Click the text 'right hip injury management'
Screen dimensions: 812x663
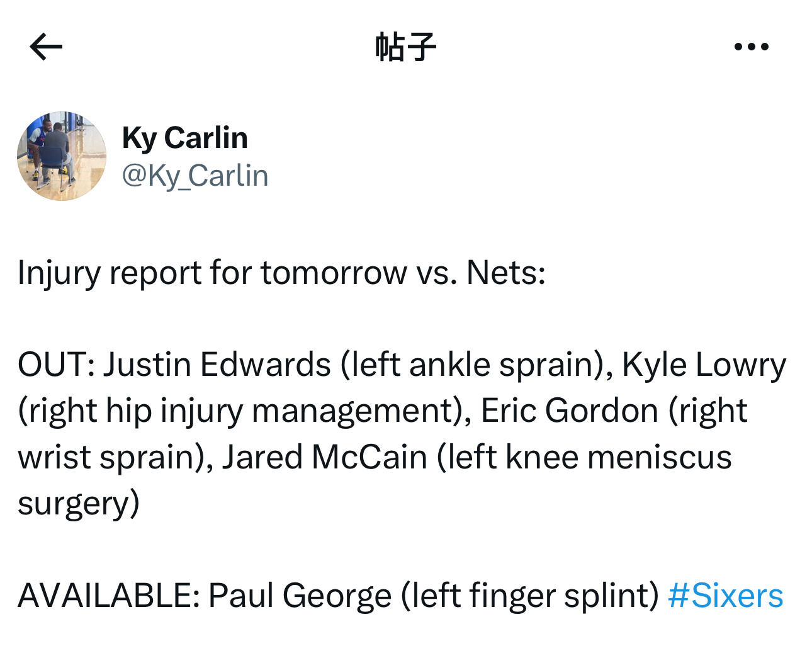(x=240, y=411)
